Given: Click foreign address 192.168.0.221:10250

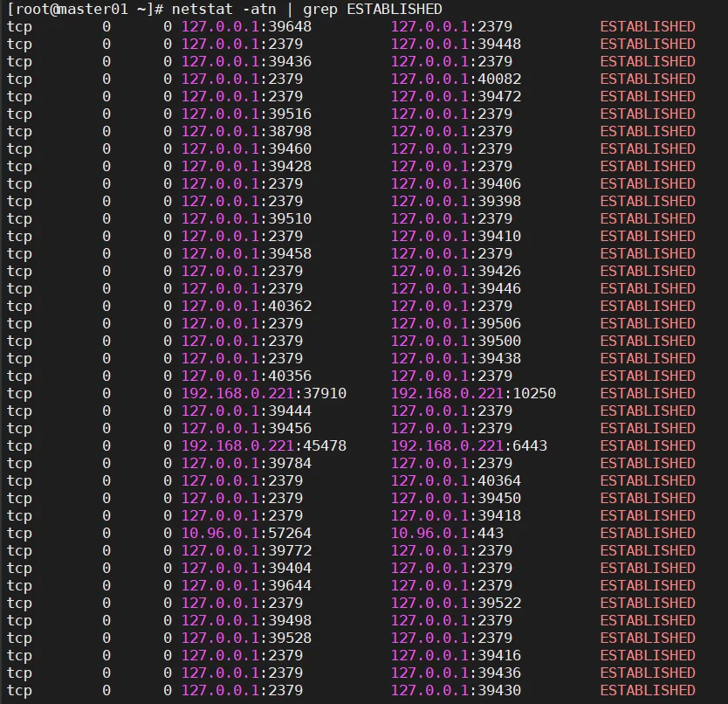Looking at the screenshot, I should tap(473, 394).
